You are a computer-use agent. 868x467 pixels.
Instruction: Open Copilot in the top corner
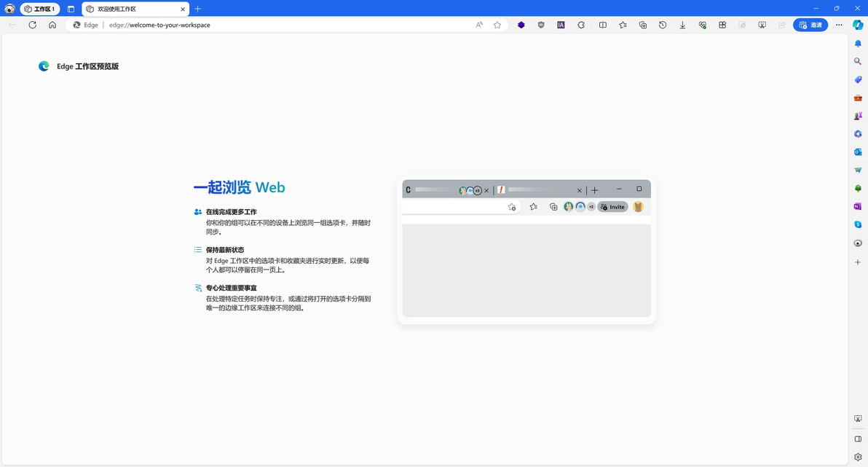[858, 25]
